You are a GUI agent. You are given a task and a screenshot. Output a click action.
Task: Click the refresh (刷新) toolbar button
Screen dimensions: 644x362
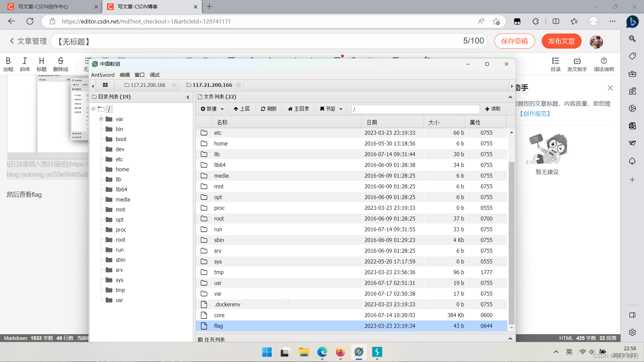[x=269, y=109]
